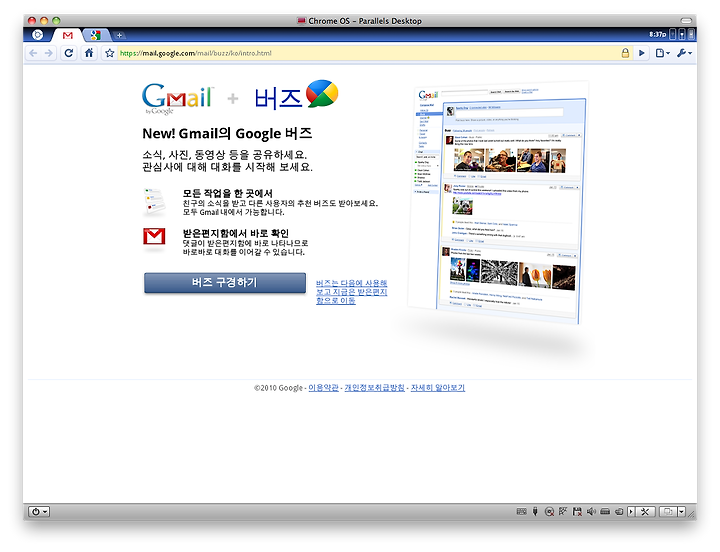Go back with the back arrow
The width and height of the screenshot is (720, 552).
coord(33,53)
